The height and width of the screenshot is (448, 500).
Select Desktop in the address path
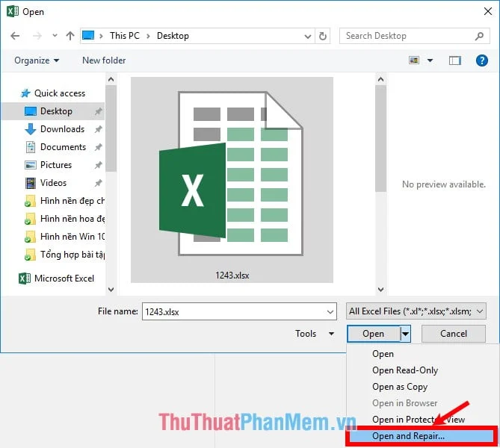[173, 36]
